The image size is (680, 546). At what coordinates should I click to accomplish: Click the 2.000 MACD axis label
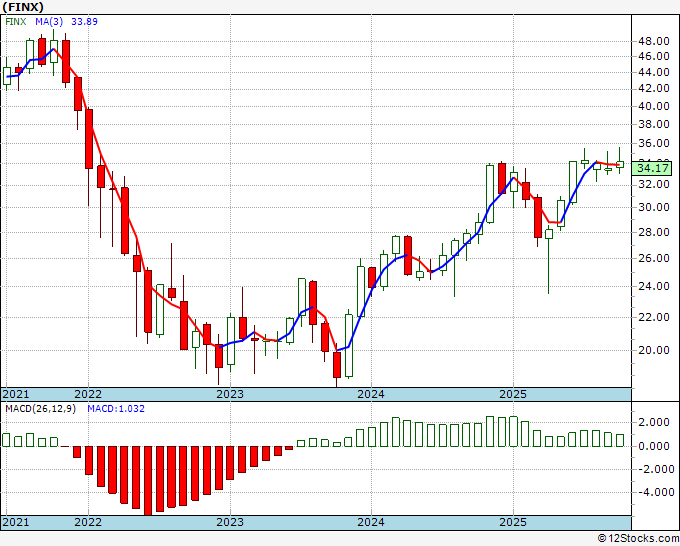(x=655, y=423)
